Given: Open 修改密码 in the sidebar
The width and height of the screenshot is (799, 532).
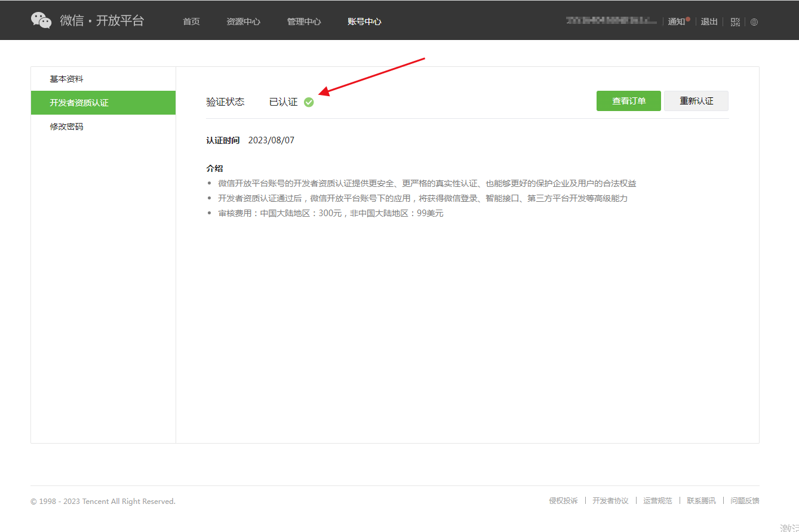Looking at the screenshot, I should pos(66,127).
